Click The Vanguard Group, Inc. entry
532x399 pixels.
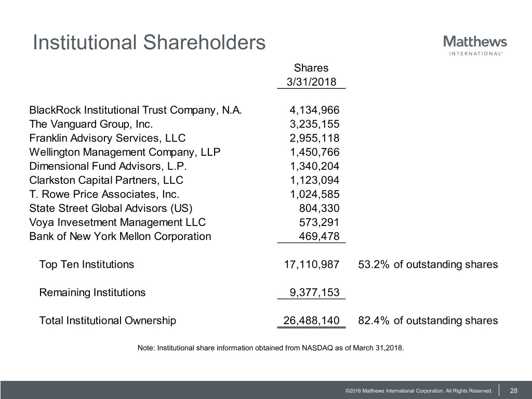tap(91, 124)
